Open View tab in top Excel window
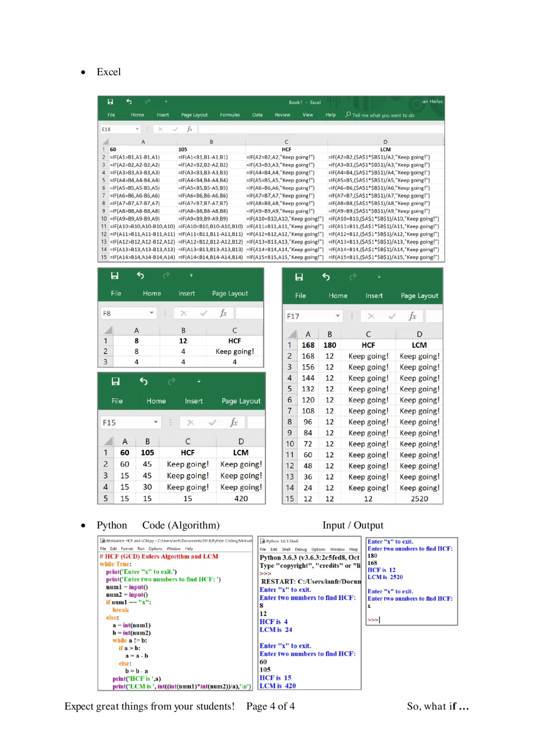Screen dimensions: 534x756 click(308, 115)
